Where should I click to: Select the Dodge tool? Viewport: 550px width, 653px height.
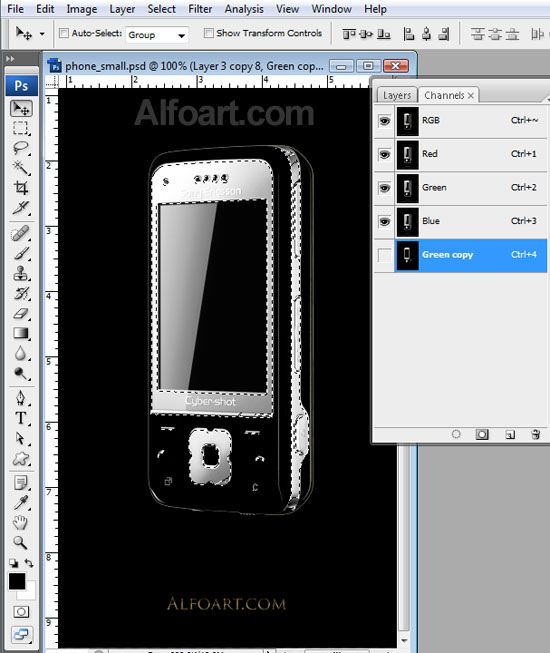[x=21, y=373]
